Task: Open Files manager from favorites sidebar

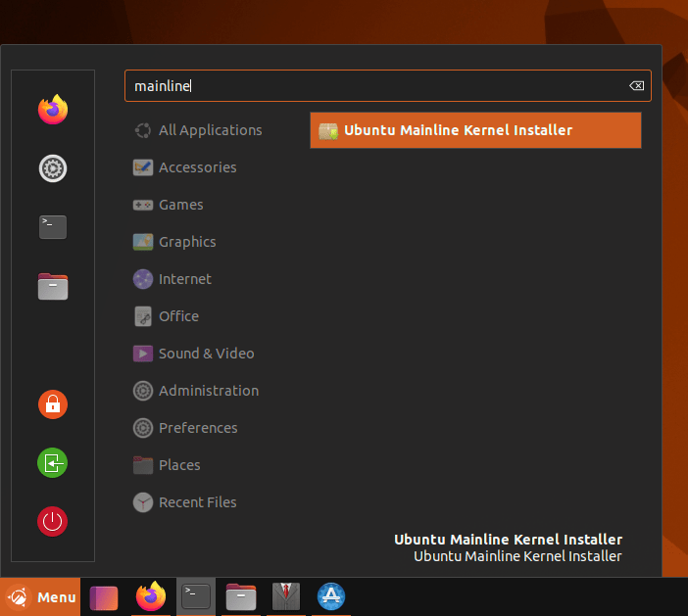Action: pos(53,286)
